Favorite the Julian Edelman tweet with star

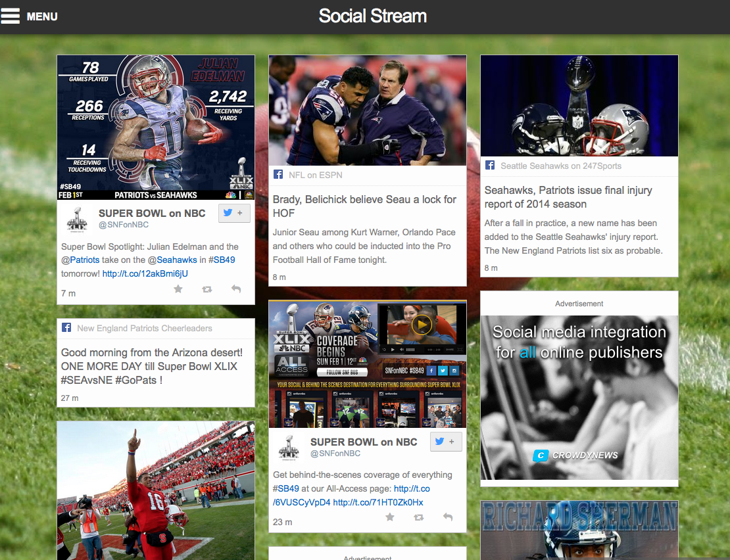pyautogui.click(x=178, y=289)
